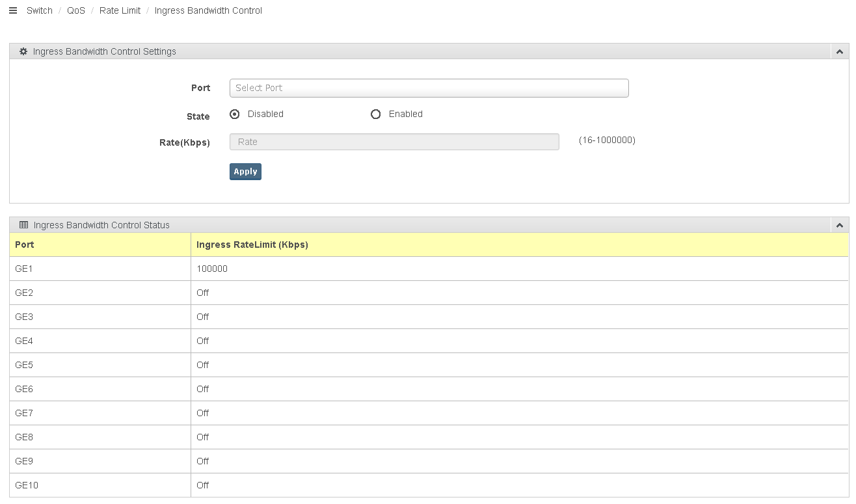The height and width of the screenshot is (504, 856).
Task: Select the GE1 port cell
Action: click(100, 269)
